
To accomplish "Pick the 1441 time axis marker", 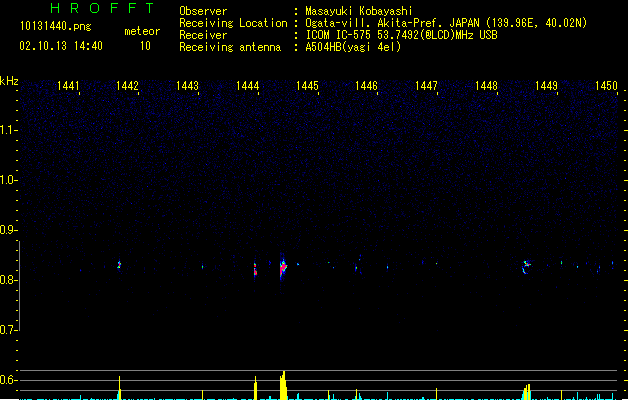I will pos(68,86).
